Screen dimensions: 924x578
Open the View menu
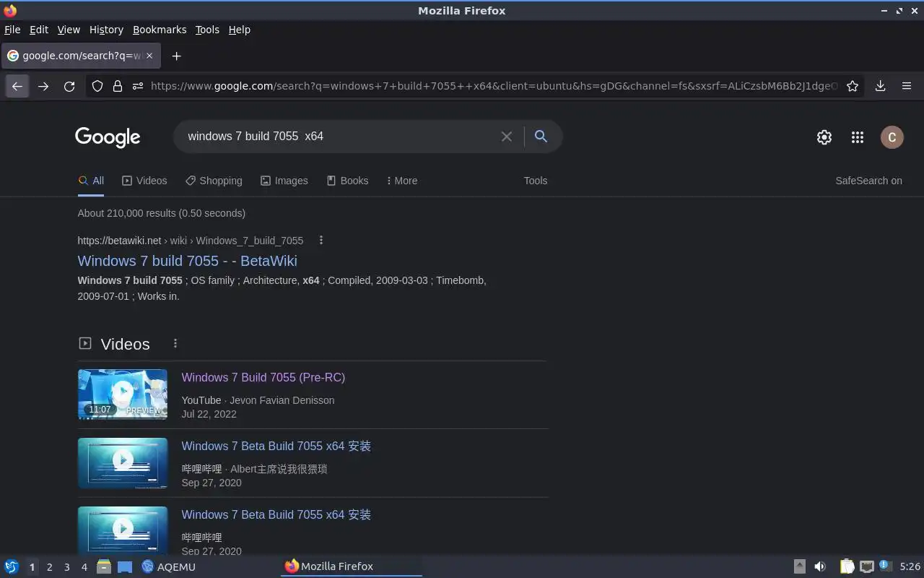[x=69, y=30]
